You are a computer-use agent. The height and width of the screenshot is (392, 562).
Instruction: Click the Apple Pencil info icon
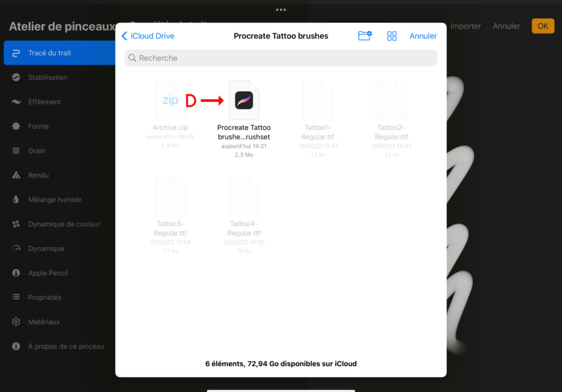[16, 273]
